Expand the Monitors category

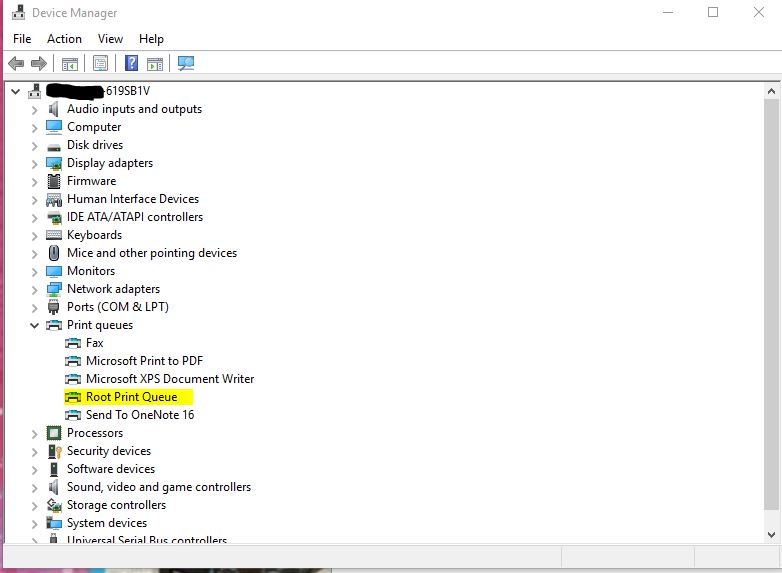point(34,272)
